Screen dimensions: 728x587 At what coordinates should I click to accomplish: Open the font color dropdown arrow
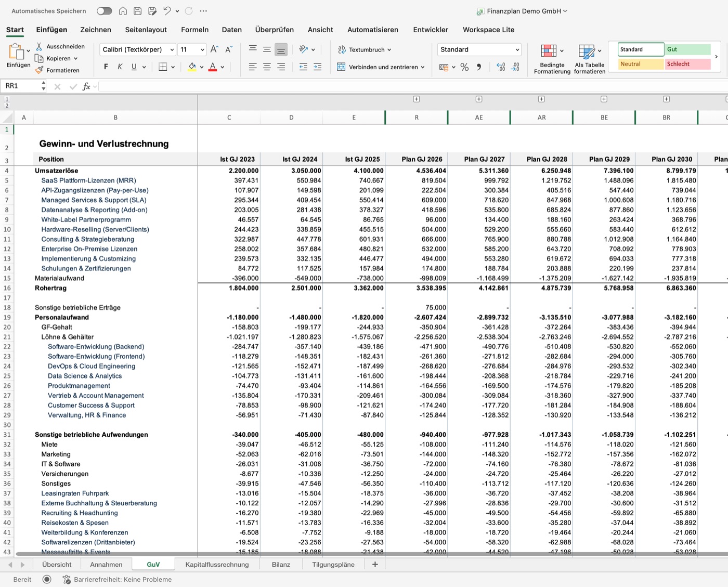(x=223, y=67)
